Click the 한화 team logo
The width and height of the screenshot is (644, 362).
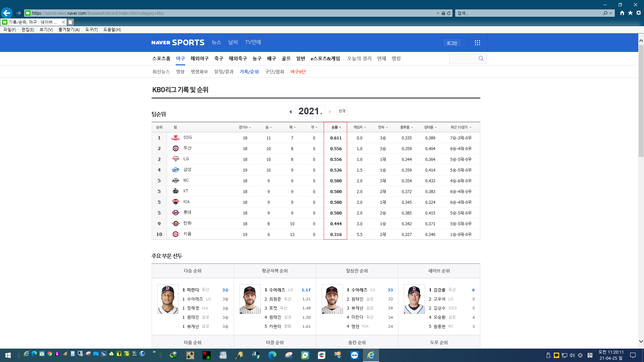175,224
